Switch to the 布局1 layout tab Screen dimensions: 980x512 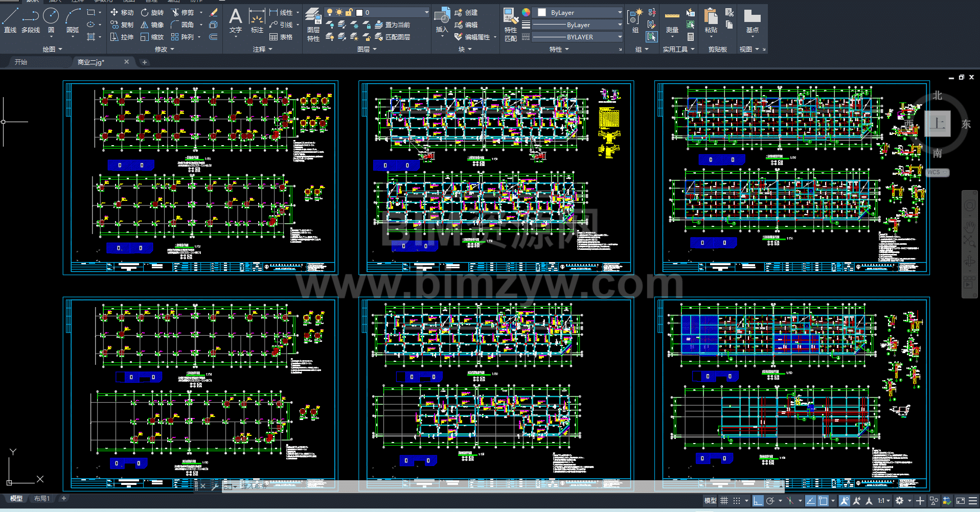42,498
